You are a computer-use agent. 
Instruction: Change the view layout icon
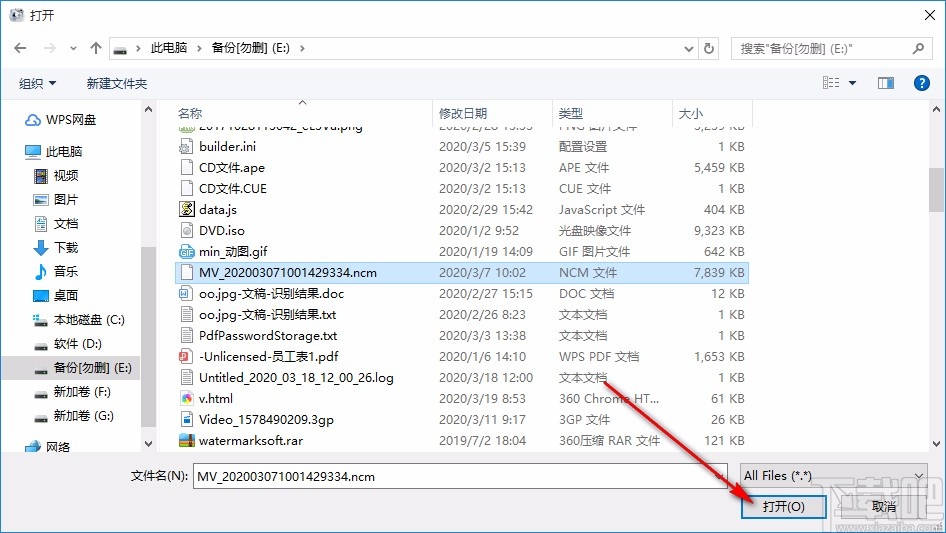(x=831, y=83)
